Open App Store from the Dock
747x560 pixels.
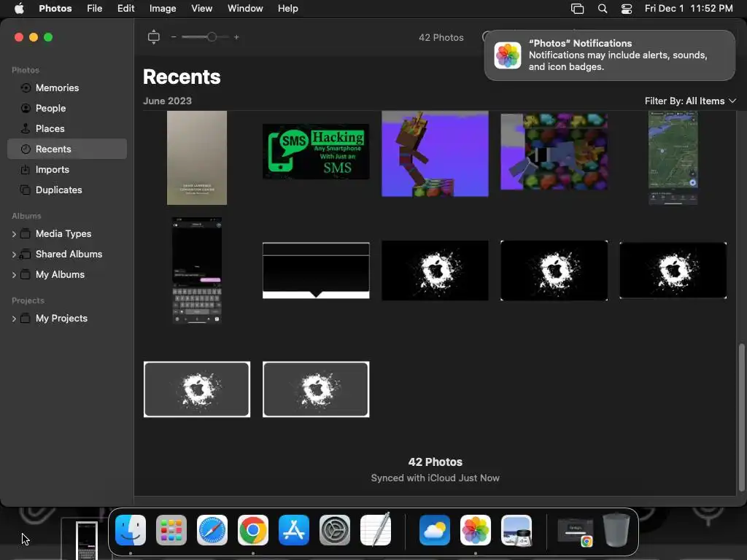coord(294,530)
